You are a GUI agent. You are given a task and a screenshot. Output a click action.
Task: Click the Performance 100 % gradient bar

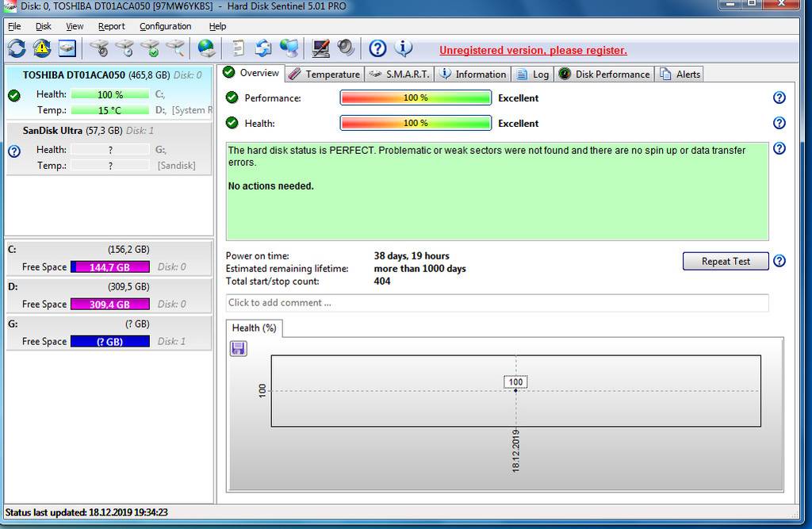pos(416,98)
